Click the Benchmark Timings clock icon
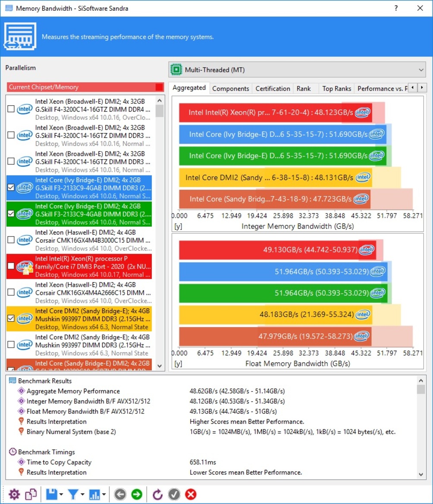 13,451
